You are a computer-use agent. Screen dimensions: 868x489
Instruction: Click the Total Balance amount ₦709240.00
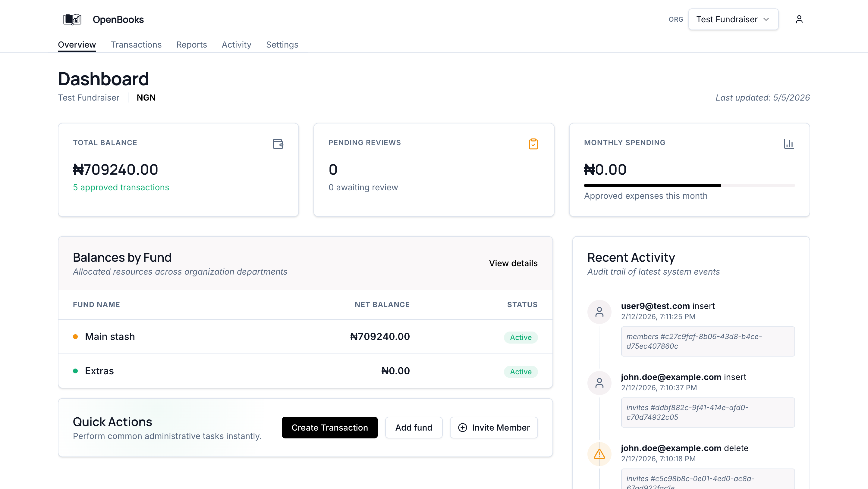point(115,170)
